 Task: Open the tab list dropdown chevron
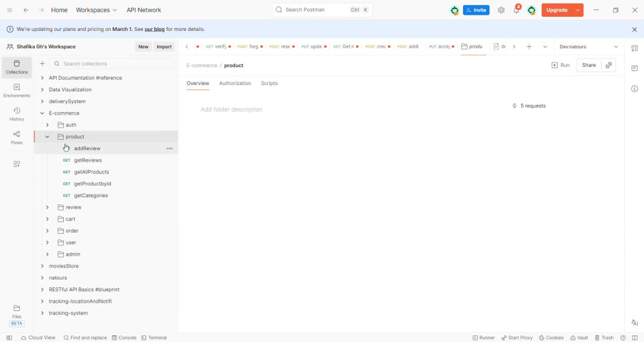coord(545,47)
